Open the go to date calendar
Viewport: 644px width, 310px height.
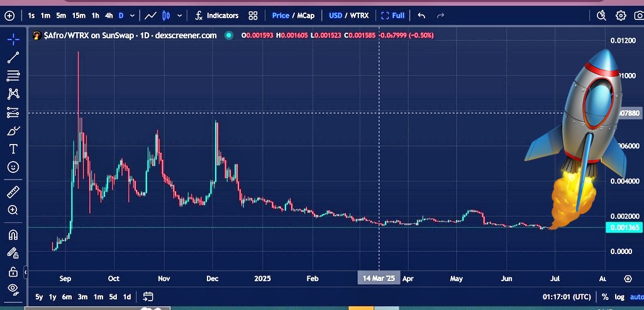click(148, 296)
